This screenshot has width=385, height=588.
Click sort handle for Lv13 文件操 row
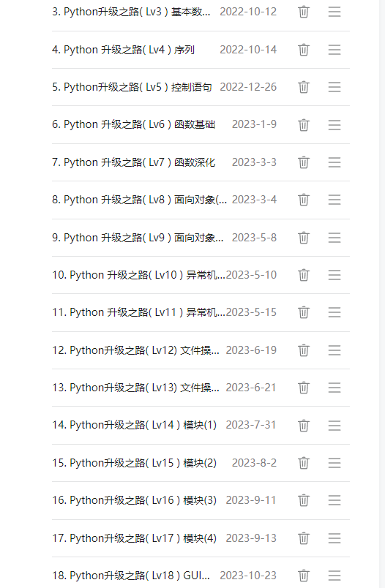(x=334, y=388)
